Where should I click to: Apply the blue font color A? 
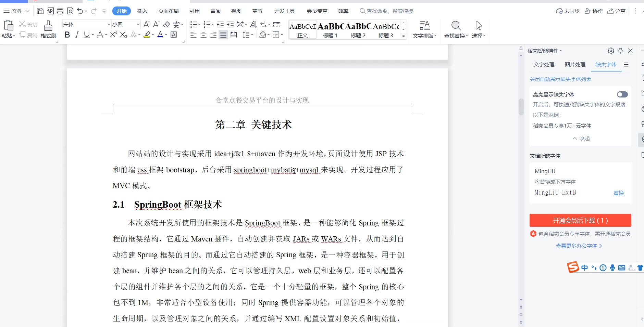coord(160,35)
